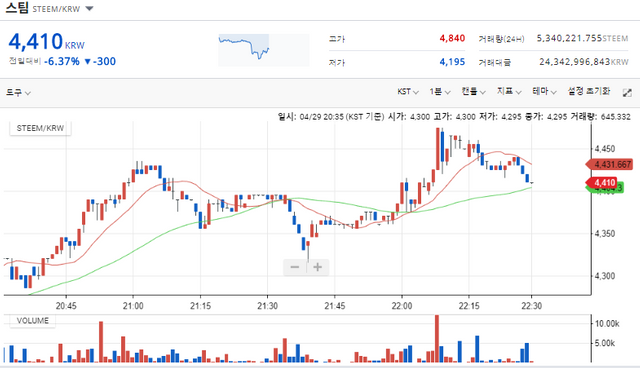Click the 10.00k volume axis label
This screenshot has width=640, height=368.
pyautogui.click(x=607, y=324)
